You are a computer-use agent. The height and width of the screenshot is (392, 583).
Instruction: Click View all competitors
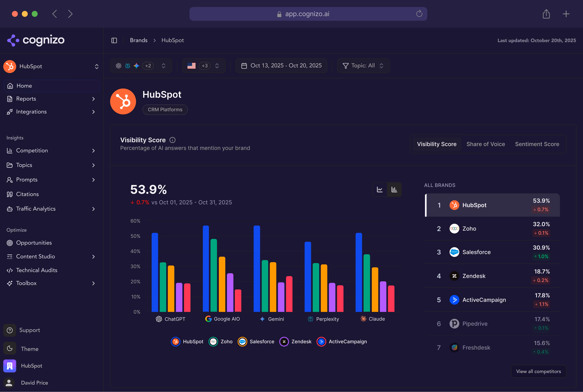coord(538,372)
